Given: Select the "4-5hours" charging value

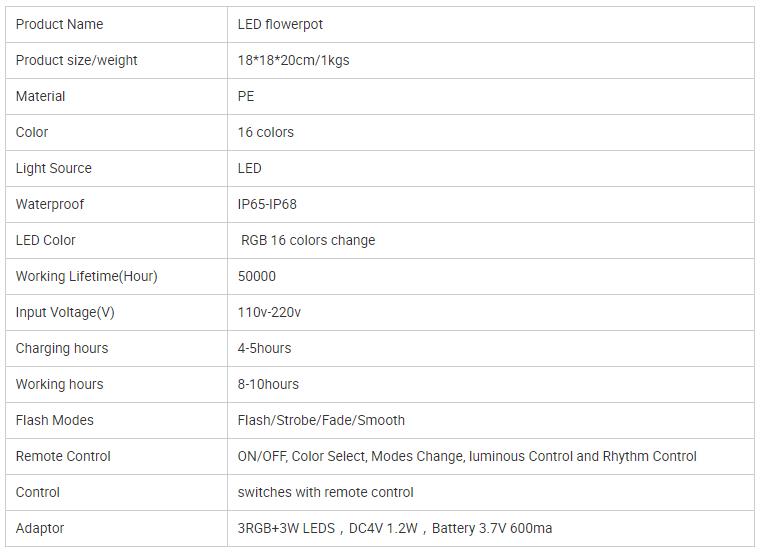Looking at the screenshot, I should [264, 348].
